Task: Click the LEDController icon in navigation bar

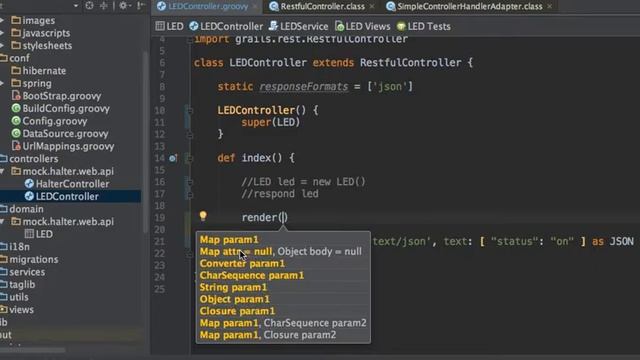Action: (193, 26)
